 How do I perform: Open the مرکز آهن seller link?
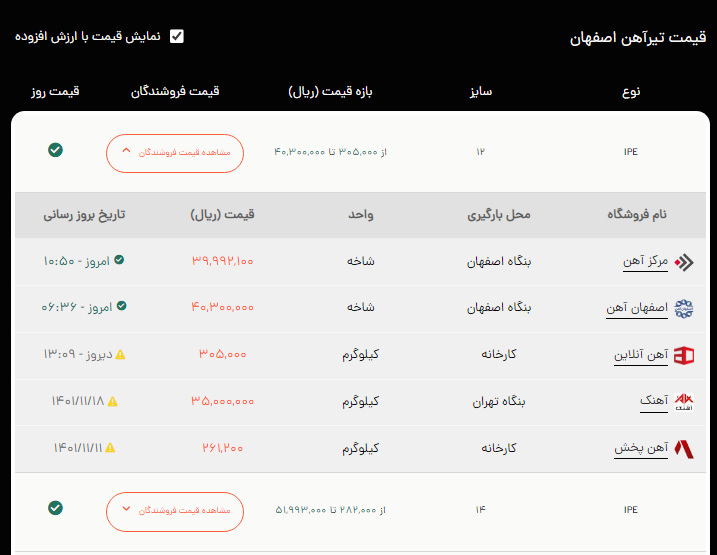[645, 261]
